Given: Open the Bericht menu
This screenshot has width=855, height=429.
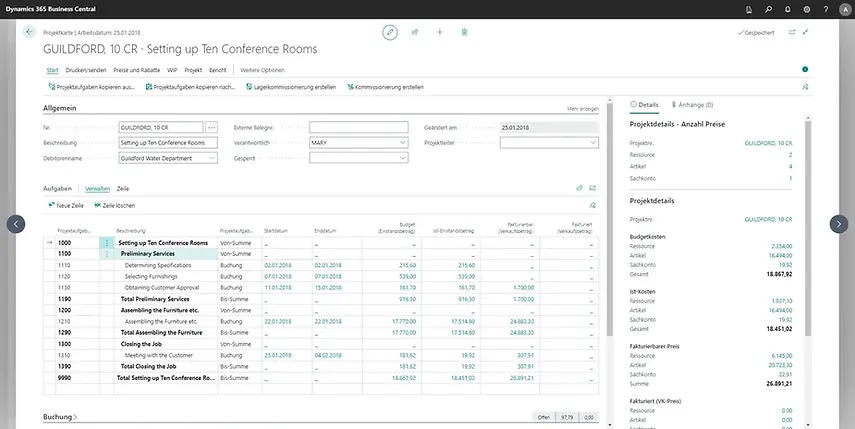Looking at the screenshot, I should click(218, 70).
